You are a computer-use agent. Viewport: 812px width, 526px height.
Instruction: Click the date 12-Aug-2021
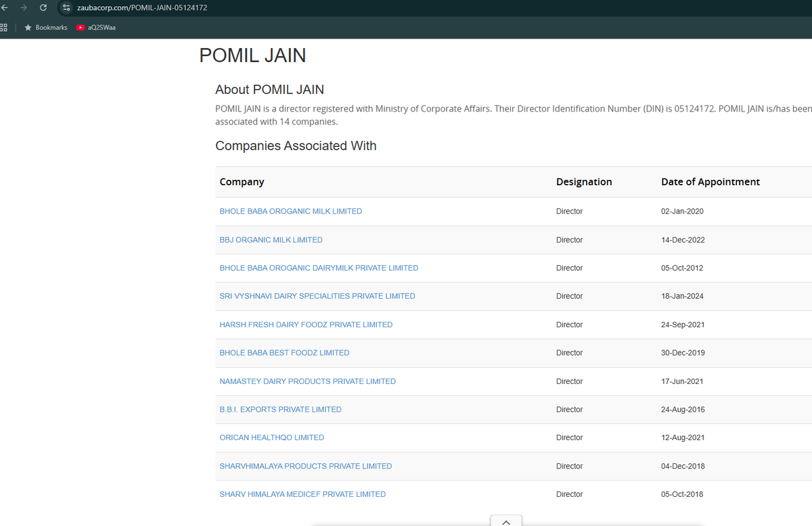(683, 437)
